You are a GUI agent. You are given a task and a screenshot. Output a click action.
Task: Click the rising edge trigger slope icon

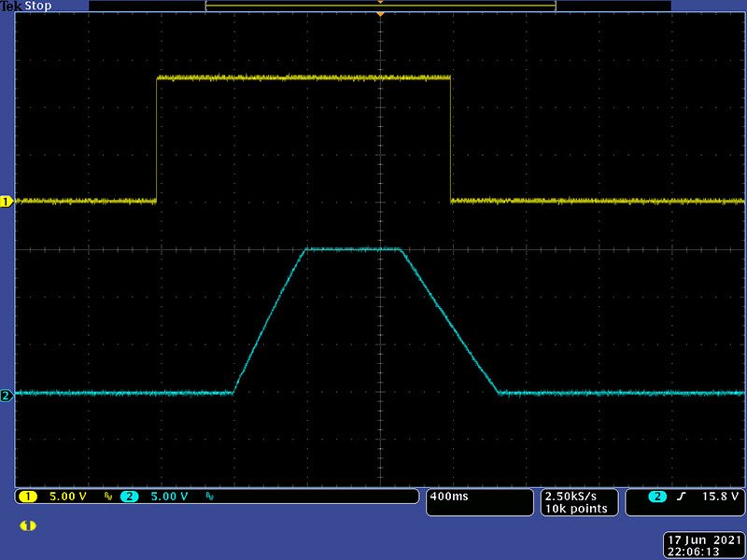tap(681, 497)
